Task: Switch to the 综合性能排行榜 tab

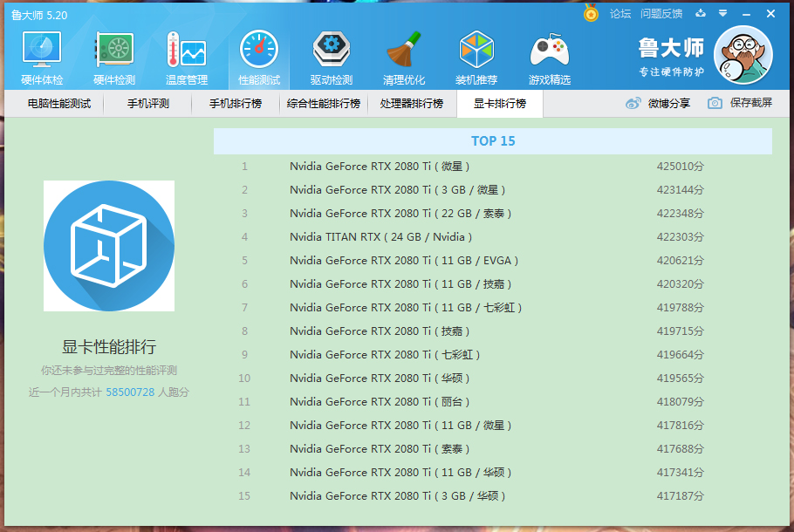Action: (324, 104)
